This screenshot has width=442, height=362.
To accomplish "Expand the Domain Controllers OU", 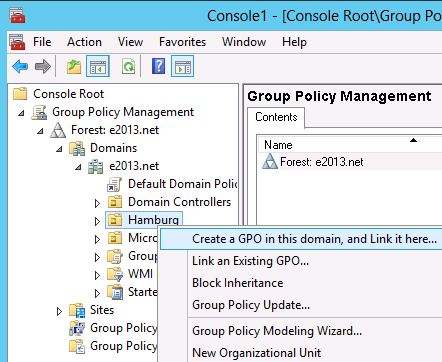I will click(97, 203).
